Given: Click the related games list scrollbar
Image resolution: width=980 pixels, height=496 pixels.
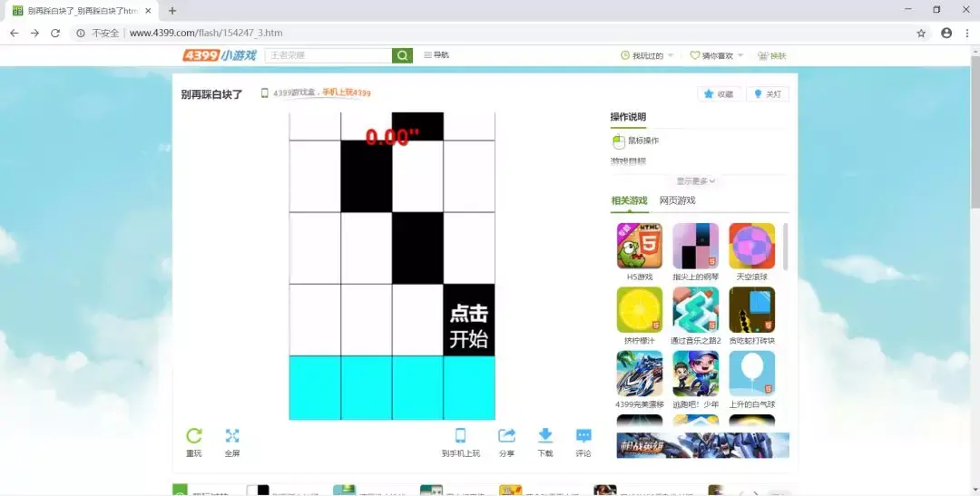Looking at the screenshot, I should (785, 247).
